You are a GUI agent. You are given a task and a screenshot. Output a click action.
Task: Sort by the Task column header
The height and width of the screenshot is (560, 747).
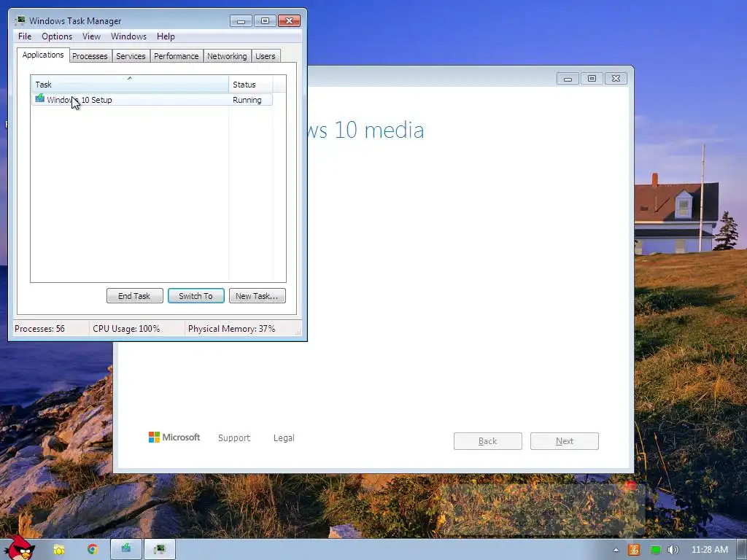(130, 85)
